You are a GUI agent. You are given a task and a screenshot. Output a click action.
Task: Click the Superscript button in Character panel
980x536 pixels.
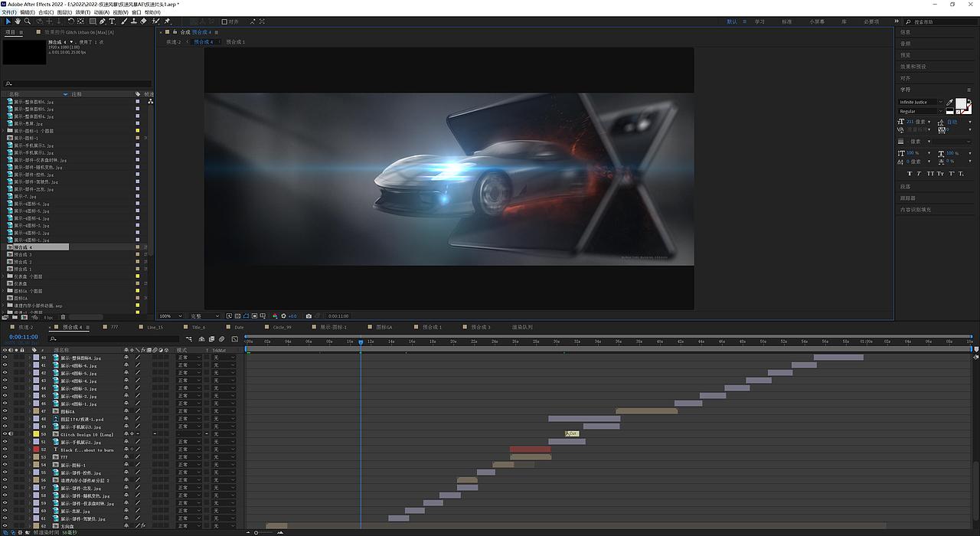951,174
